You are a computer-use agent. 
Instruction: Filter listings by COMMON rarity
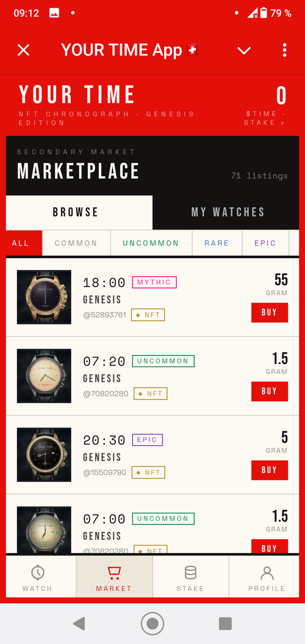coord(76,243)
